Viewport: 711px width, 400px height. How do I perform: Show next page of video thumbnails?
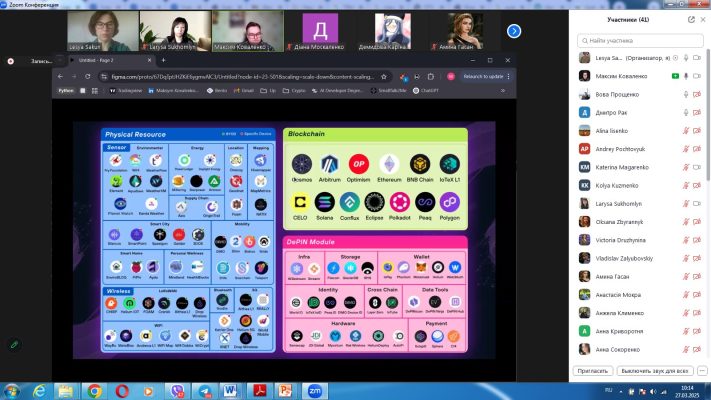(x=514, y=31)
